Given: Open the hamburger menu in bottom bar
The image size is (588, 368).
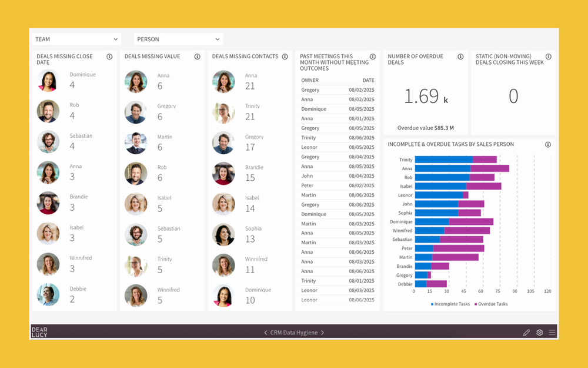Looking at the screenshot, I should click(552, 333).
